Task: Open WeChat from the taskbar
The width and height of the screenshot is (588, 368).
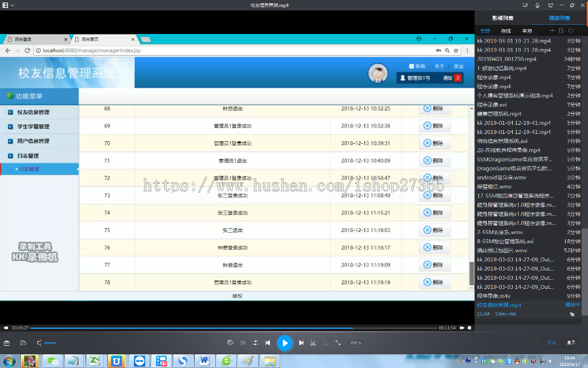Action: click(52, 361)
